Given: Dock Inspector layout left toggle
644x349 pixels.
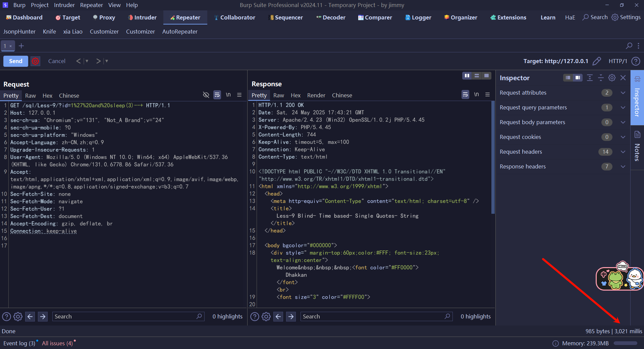Looking at the screenshot, I should click(568, 78).
